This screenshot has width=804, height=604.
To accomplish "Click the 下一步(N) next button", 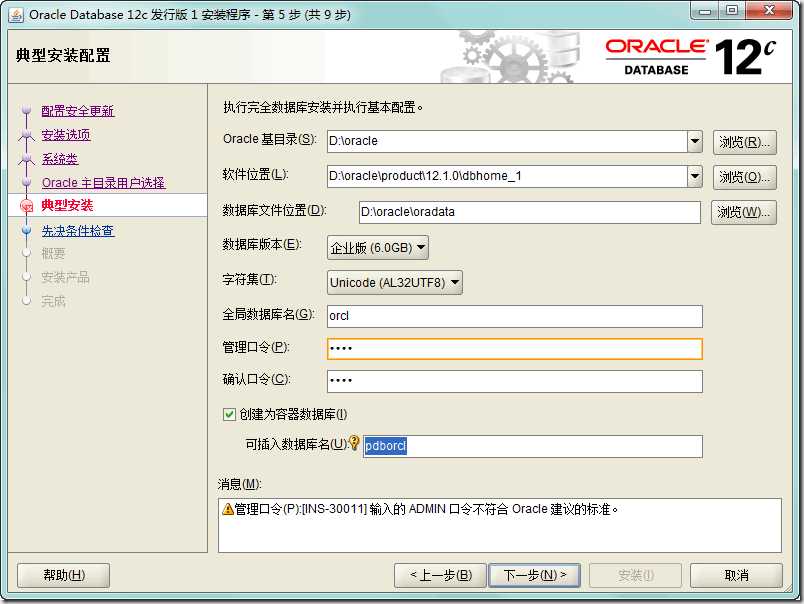I will pyautogui.click(x=534, y=575).
